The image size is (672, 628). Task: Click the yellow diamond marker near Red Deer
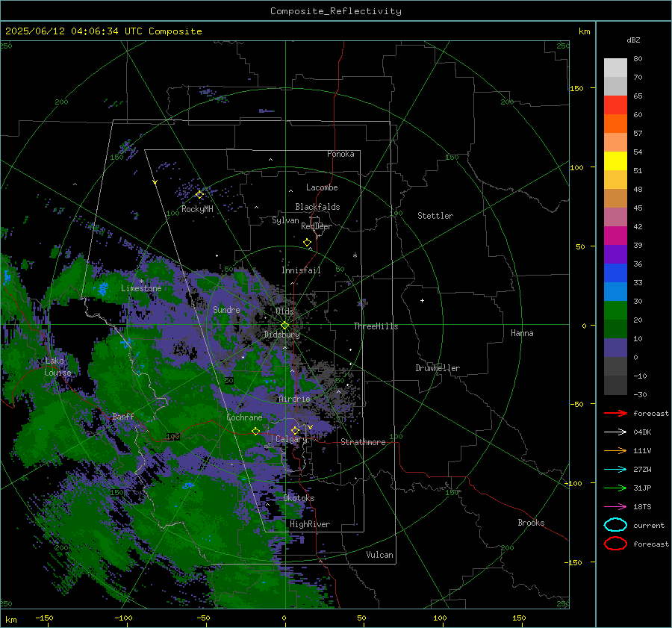(307, 243)
